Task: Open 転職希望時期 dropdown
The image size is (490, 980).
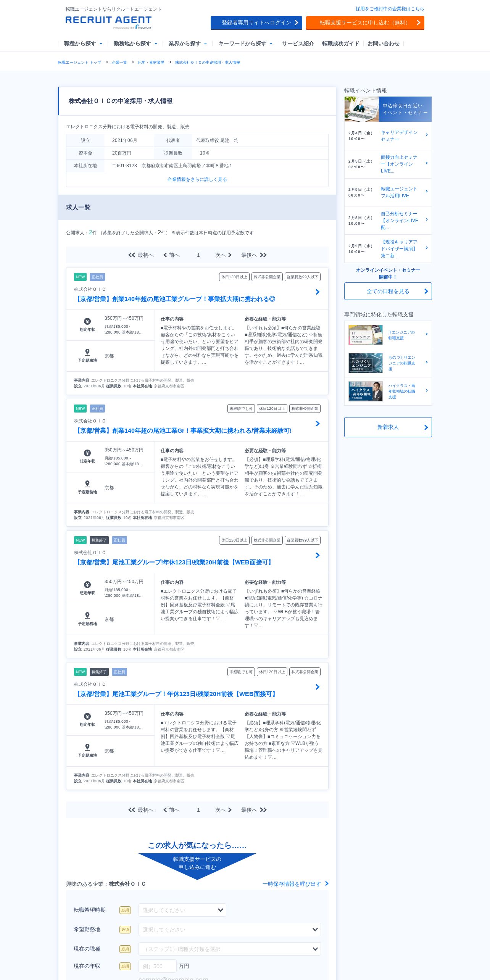Action: pyautogui.click(x=182, y=910)
